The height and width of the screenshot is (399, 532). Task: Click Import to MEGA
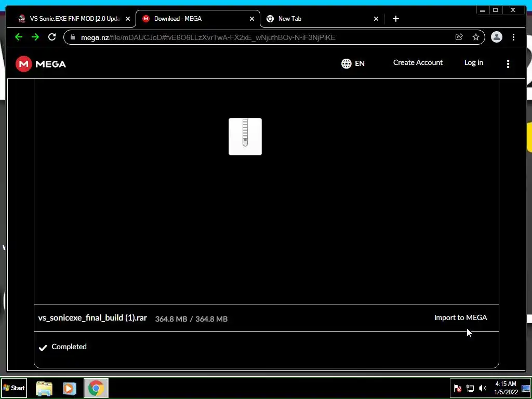click(x=460, y=317)
